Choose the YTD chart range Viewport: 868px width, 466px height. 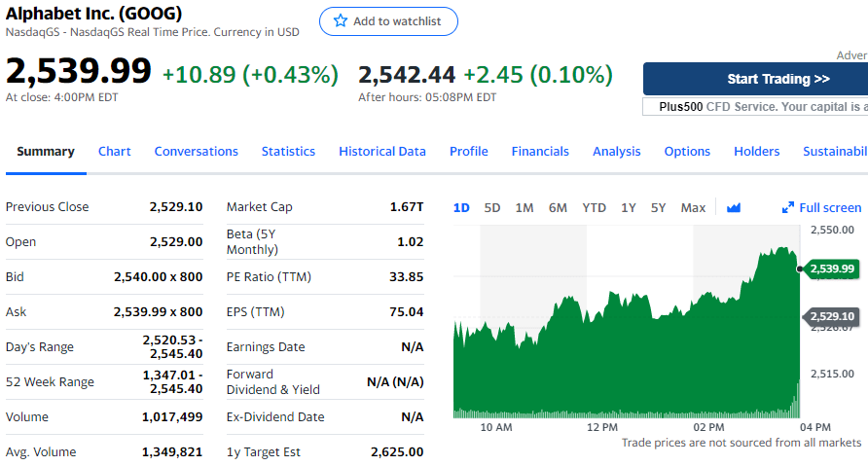[594, 207]
